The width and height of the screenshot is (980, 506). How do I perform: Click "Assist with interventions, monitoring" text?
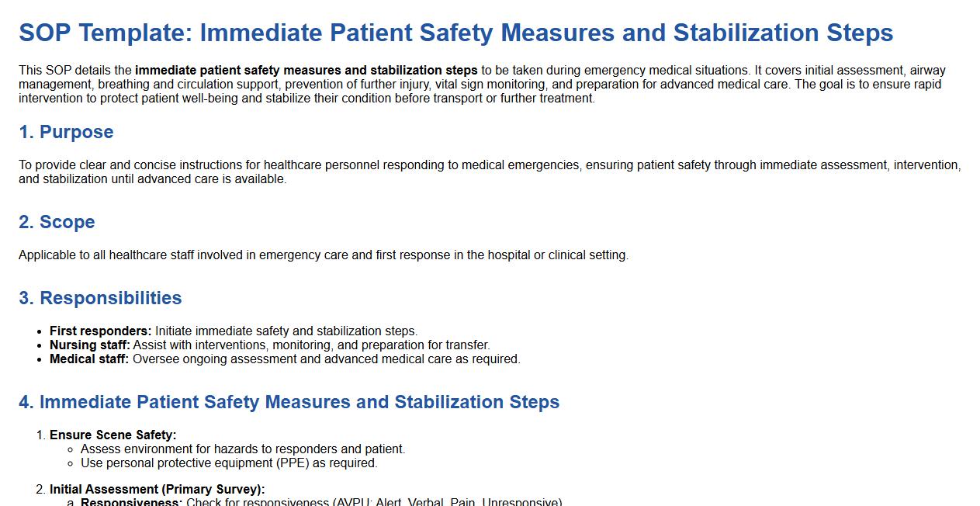pos(311,345)
